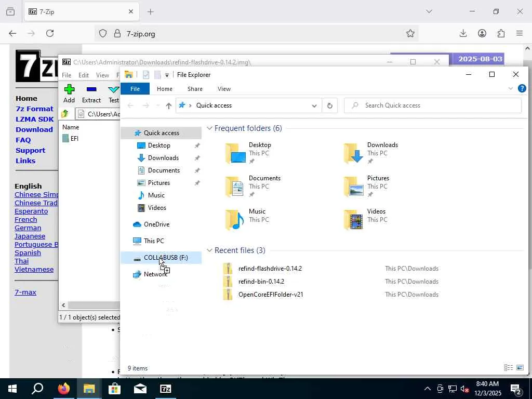Click the Properties icon in Explorer title bar
Screen dimensions: 532x399
[146, 75]
